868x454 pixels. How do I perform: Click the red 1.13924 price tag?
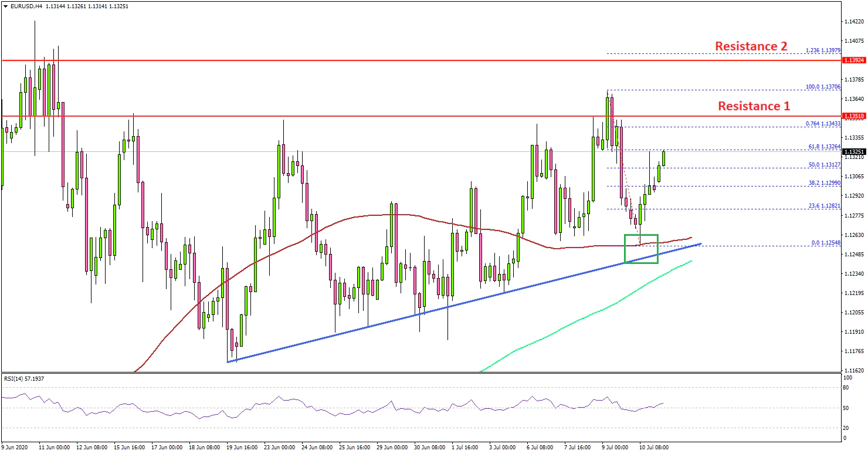click(x=853, y=60)
